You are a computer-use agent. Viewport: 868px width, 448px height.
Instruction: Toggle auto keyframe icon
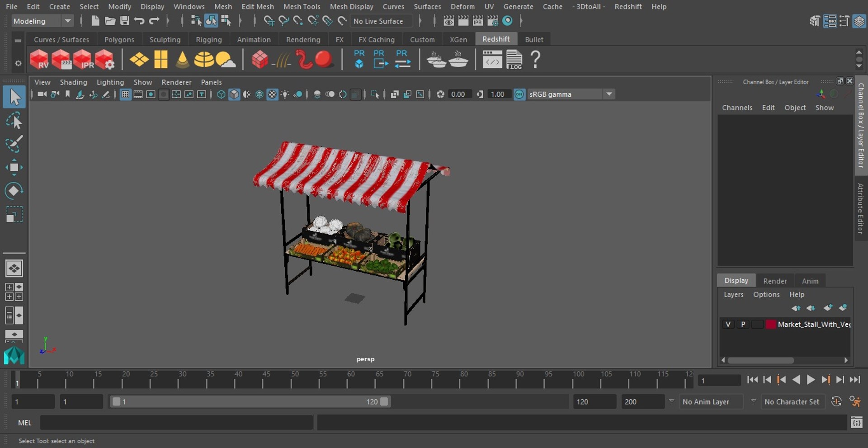click(x=836, y=401)
